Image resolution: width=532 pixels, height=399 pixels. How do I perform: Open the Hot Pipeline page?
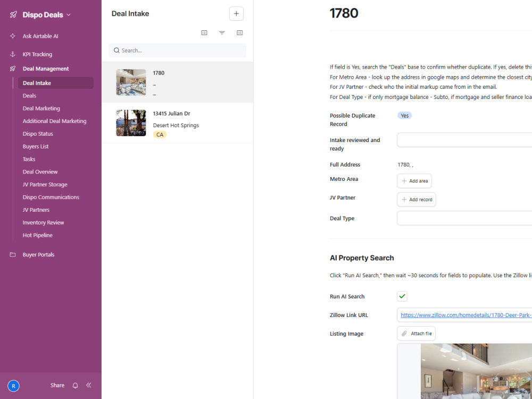click(37, 235)
